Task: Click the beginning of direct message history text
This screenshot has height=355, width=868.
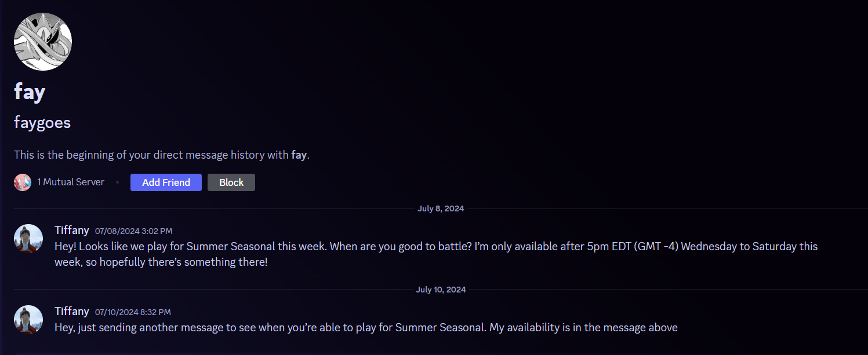Action: pos(162,155)
